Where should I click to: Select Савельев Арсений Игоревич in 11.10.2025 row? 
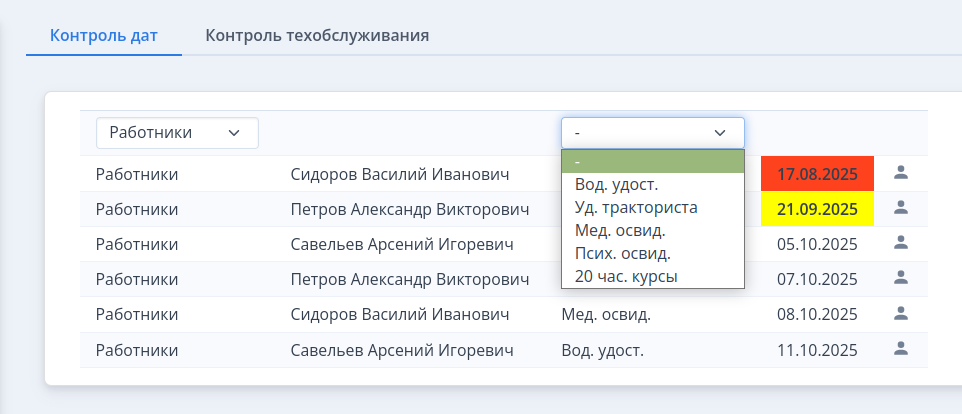[x=402, y=350]
